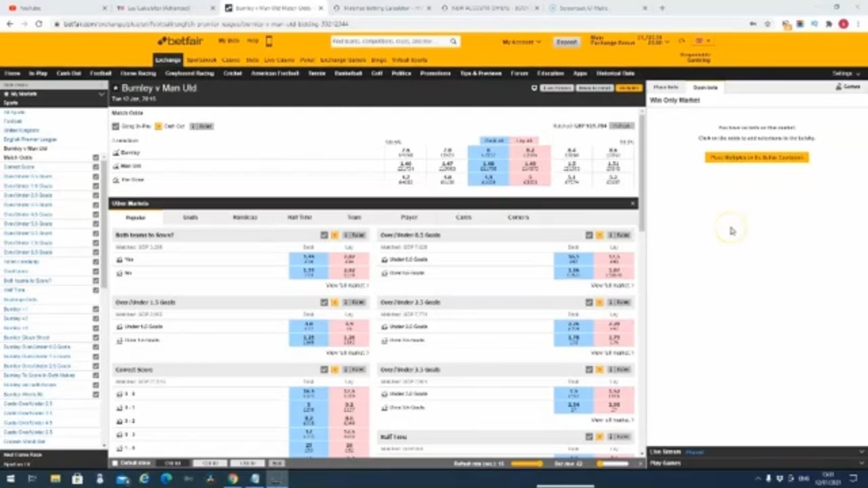Expand View full market under Over/Under 1.5 Goals
This screenshot has width=868, height=488.
click(x=347, y=352)
